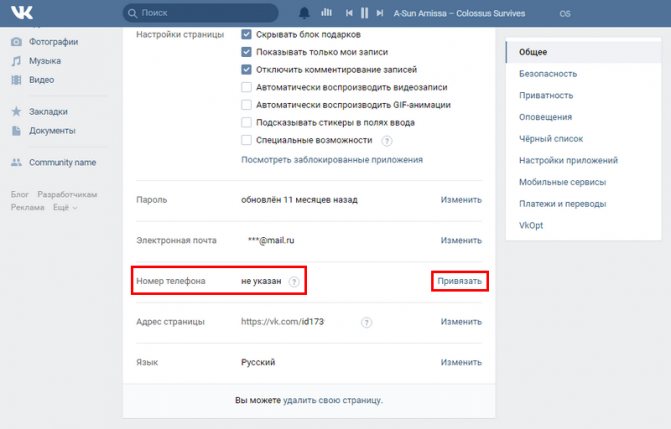Open Закладки star icon in sidebar

coord(16,111)
